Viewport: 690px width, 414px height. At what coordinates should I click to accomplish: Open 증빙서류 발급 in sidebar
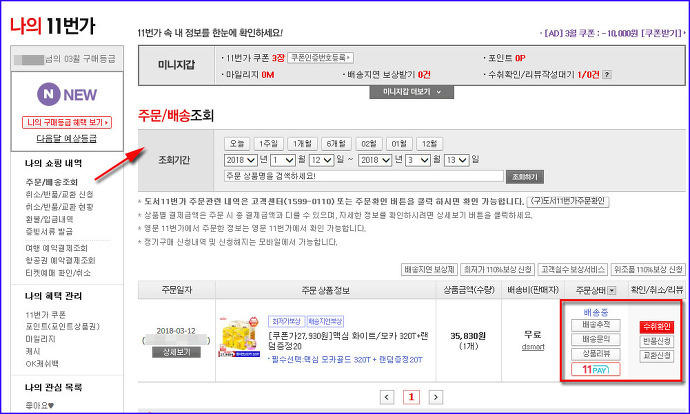point(49,231)
